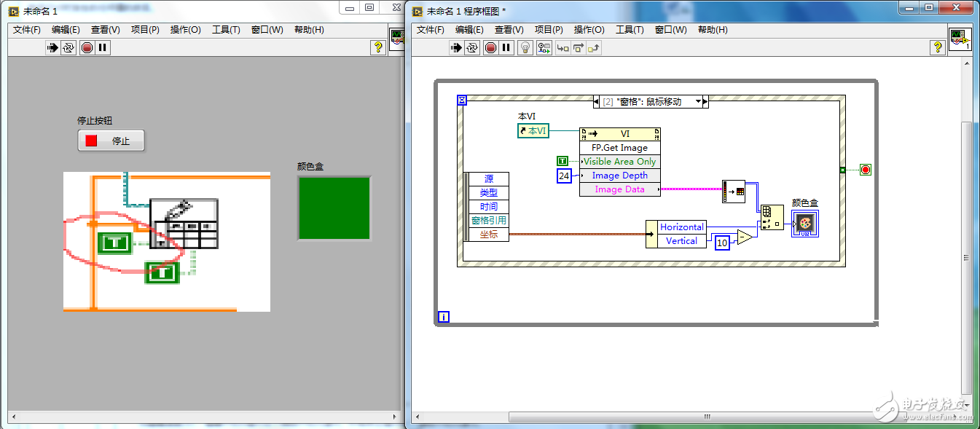Click the while loop stop condition terminal
Viewport: 980px width, 429px height.
coord(866,170)
